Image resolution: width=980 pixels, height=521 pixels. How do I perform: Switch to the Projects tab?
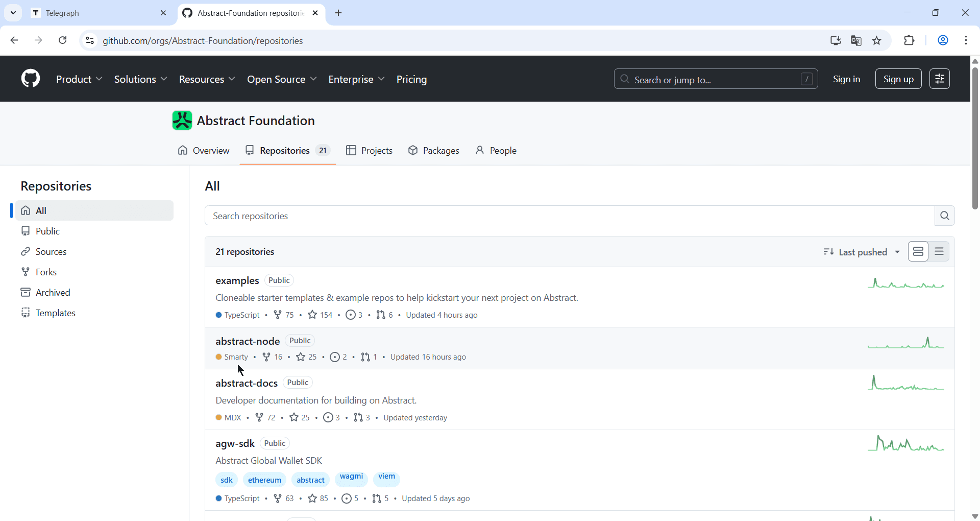pos(370,151)
